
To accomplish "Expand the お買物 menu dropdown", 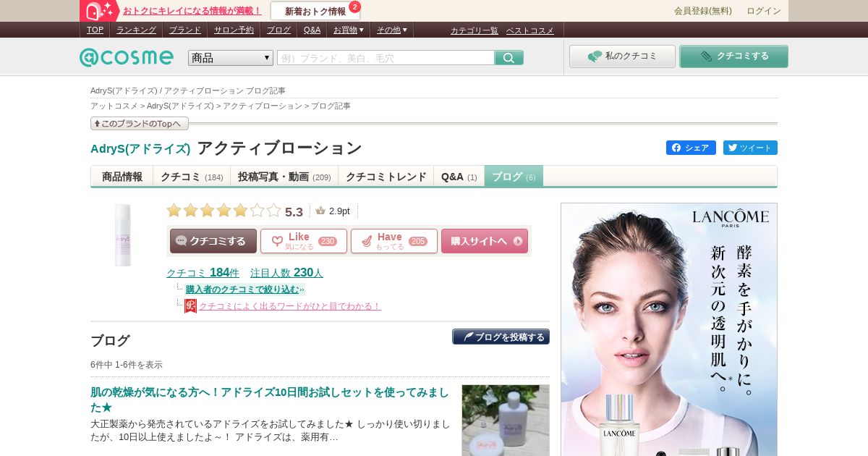I will (x=349, y=30).
